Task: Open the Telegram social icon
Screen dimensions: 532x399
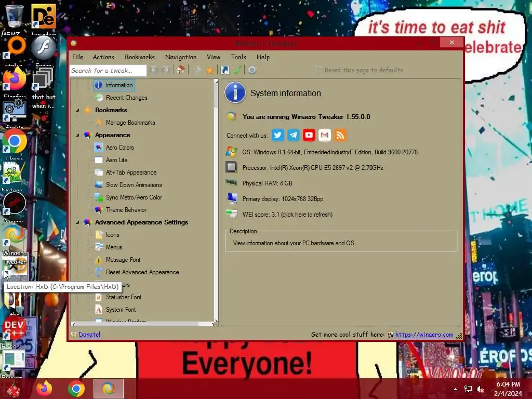Action: click(294, 135)
